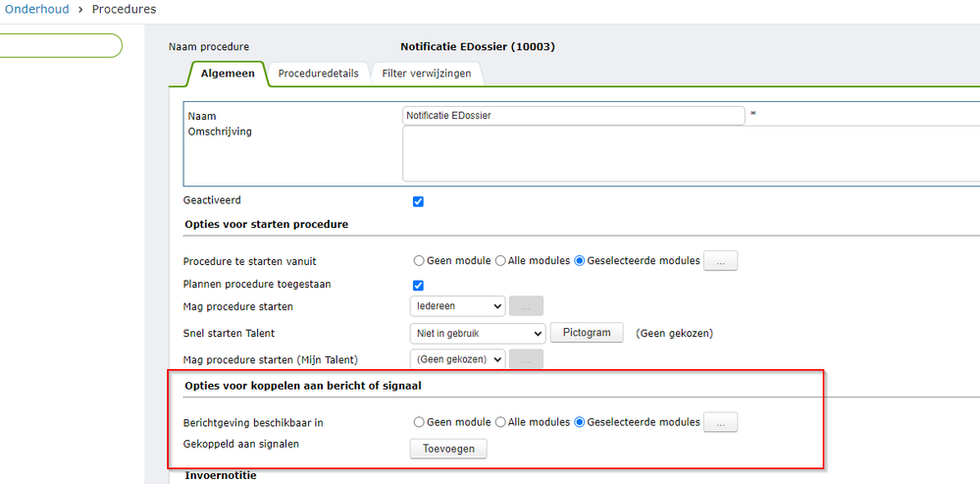Image resolution: width=980 pixels, height=484 pixels.
Task: Click the Pictogram button
Action: tap(586, 333)
